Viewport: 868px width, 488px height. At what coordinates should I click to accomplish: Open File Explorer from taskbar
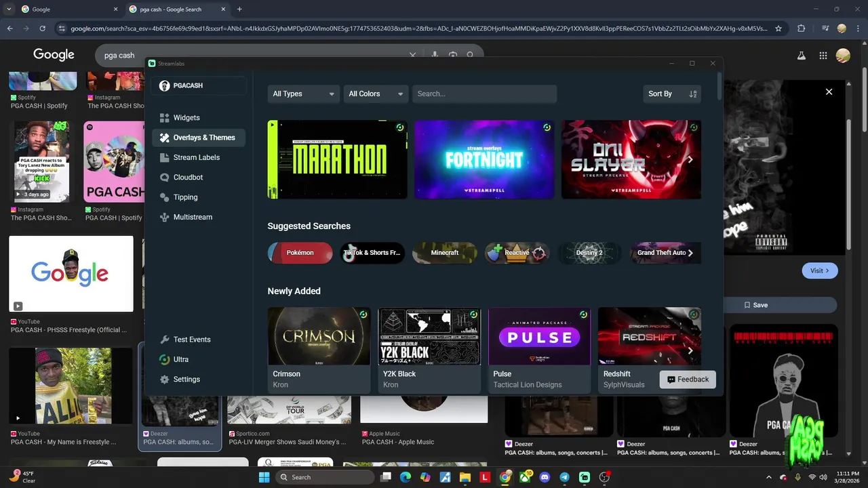pos(465,477)
